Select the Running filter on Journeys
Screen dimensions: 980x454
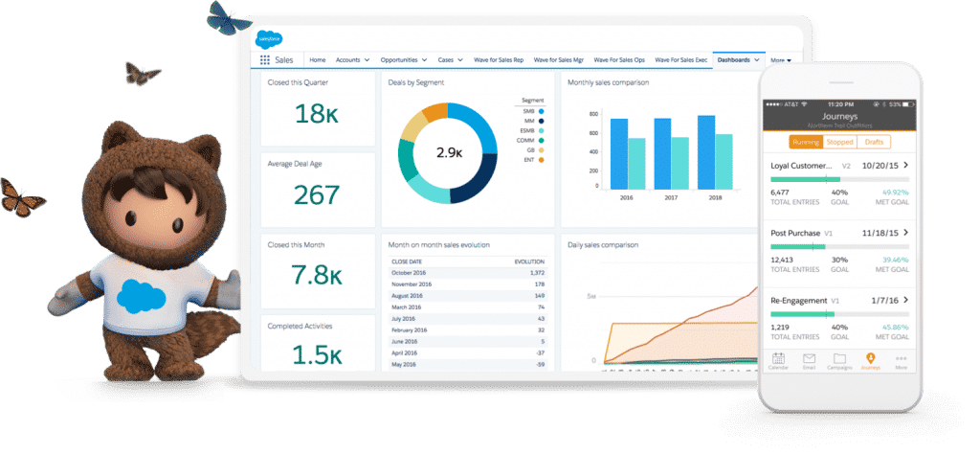point(806,142)
